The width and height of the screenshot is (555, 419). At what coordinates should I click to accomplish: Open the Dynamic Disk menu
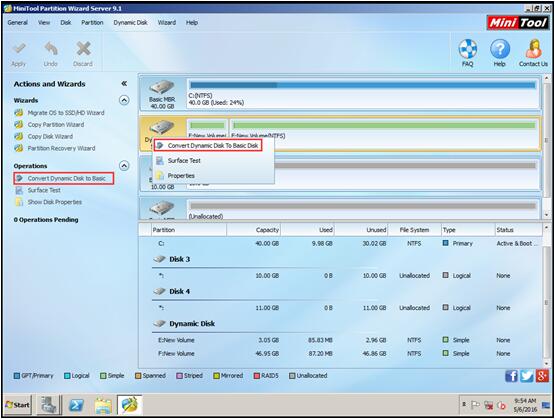[130, 23]
